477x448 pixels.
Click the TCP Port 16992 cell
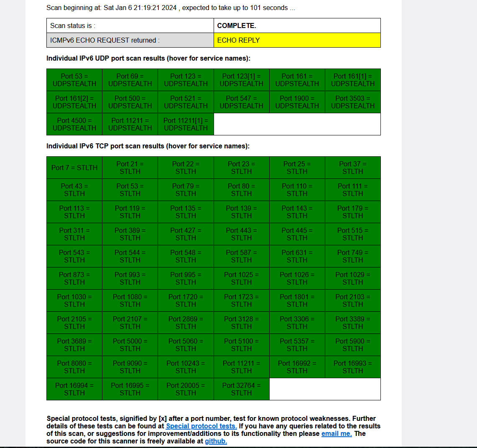pos(297,367)
